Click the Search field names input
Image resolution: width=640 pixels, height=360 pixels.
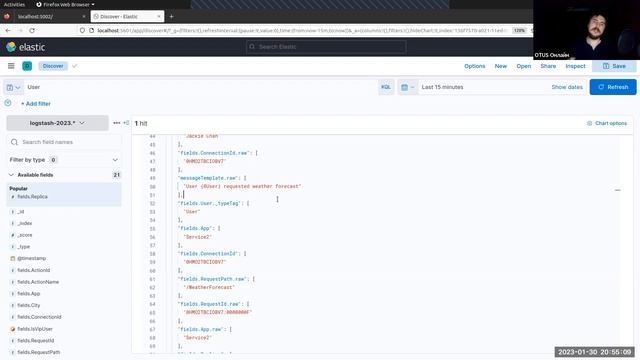[x=64, y=142]
